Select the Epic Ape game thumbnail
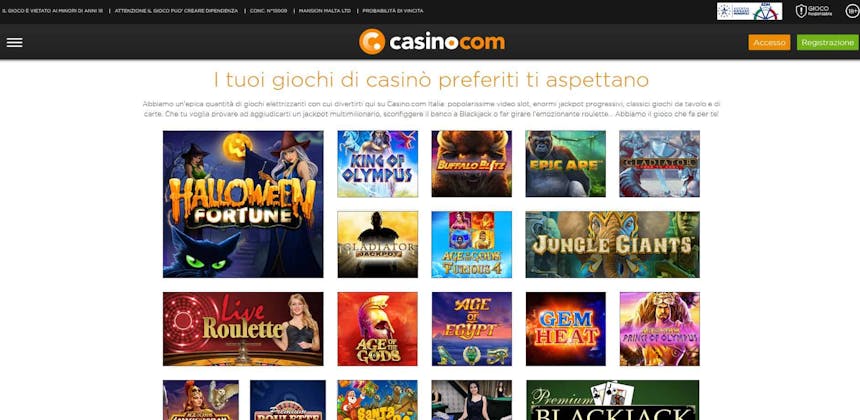Screen dimensions: 860x420 [x=565, y=163]
